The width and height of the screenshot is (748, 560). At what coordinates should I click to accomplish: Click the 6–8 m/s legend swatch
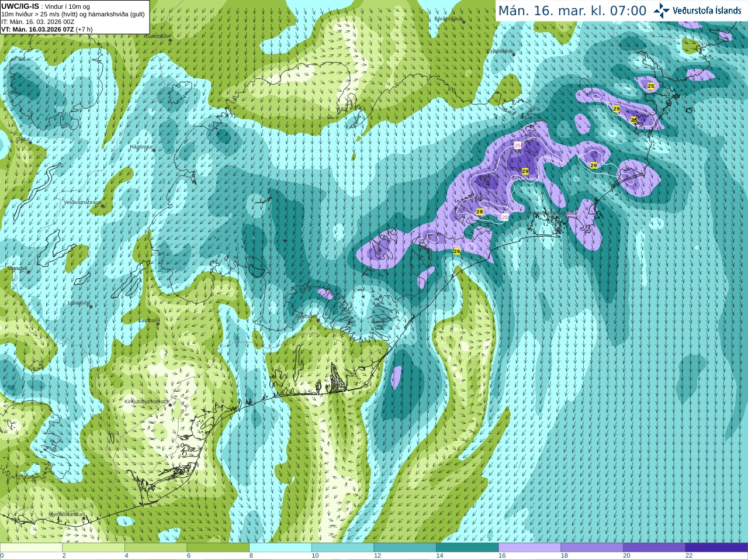pos(218,548)
